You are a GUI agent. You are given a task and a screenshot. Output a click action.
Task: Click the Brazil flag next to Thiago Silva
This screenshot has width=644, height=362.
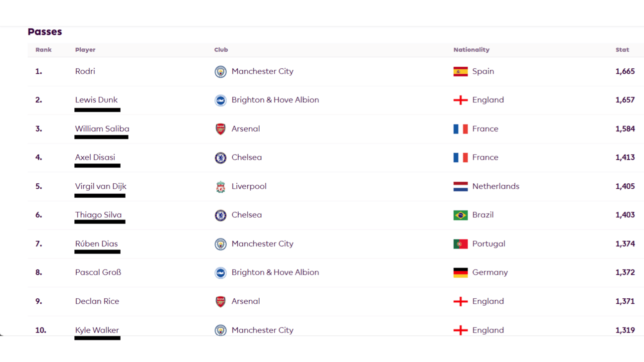(461, 215)
